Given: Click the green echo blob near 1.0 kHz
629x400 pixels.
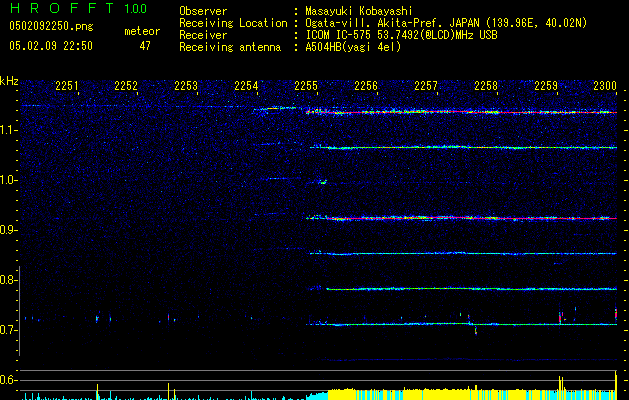Looking at the screenshot, I should pyautogui.click(x=322, y=182).
